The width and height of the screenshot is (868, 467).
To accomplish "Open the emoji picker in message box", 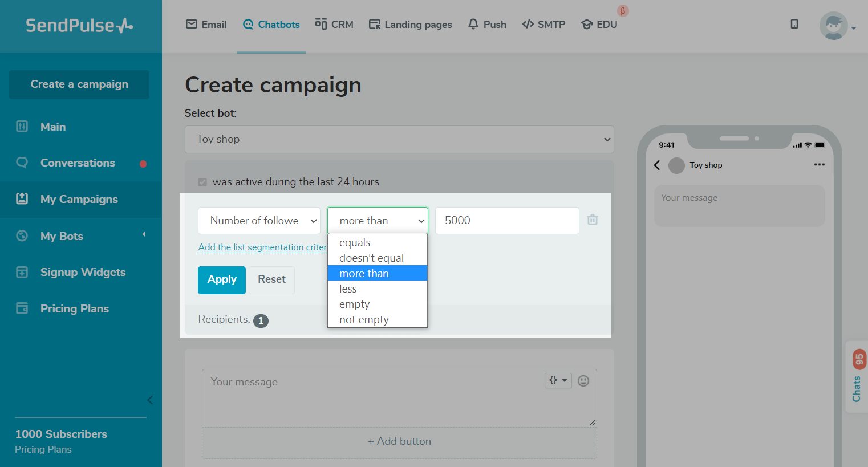I will pyautogui.click(x=583, y=381).
